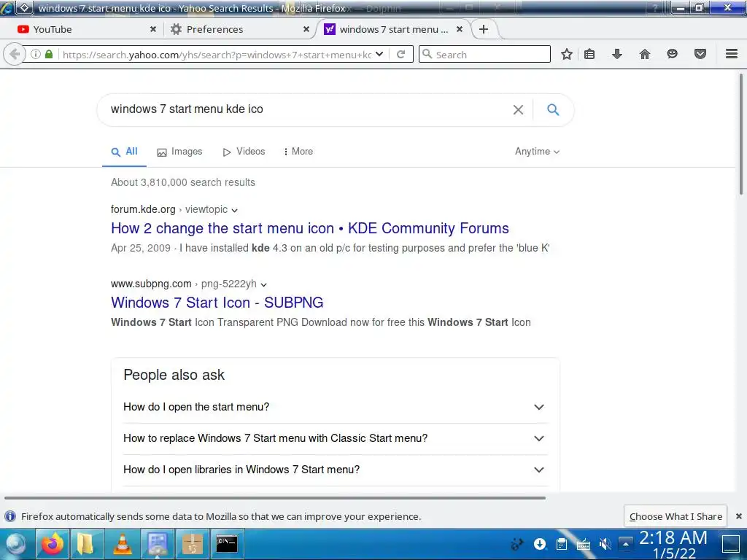
Task: Click the Choose What I Share button
Action: click(676, 516)
